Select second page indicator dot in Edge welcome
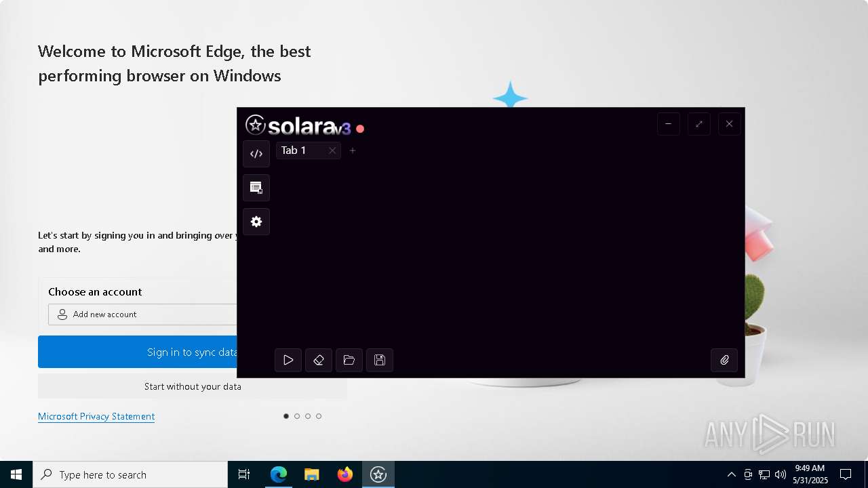This screenshot has height=488, width=868. pos(297,416)
